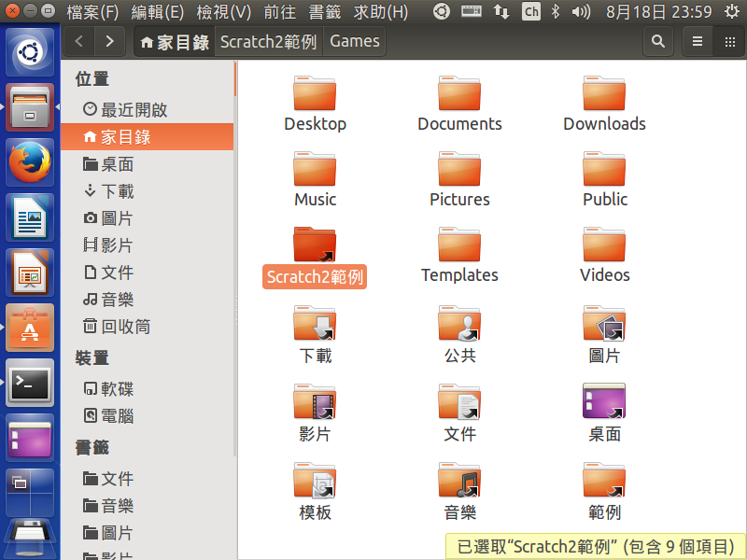The width and height of the screenshot is (747, 560).
Task: Click Scratch2範例 in the path bar
Action: click(269, 42)
